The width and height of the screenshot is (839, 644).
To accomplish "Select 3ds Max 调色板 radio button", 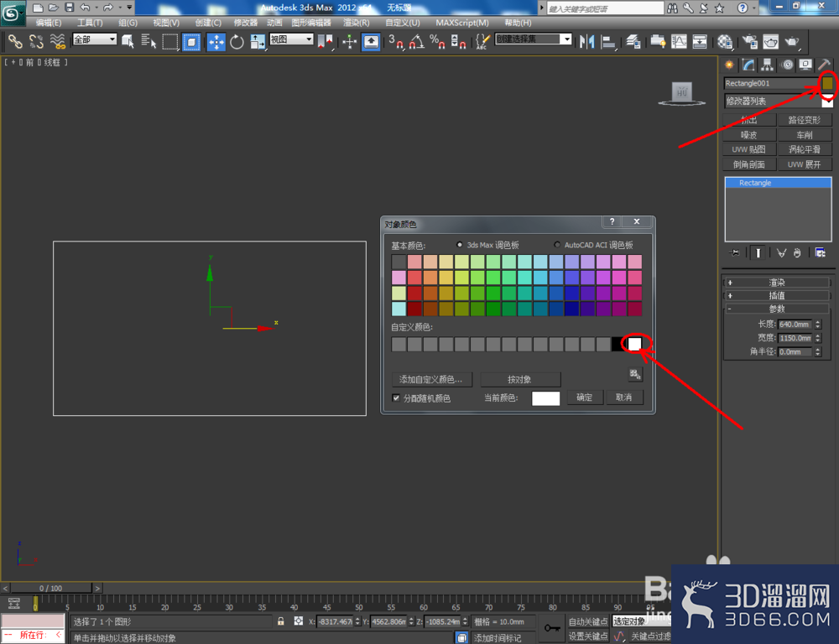I will 459,245.
